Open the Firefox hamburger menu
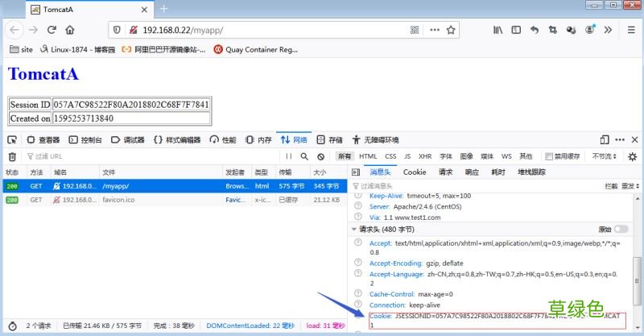This screenshot has width=644, height=336. point(631,30)
